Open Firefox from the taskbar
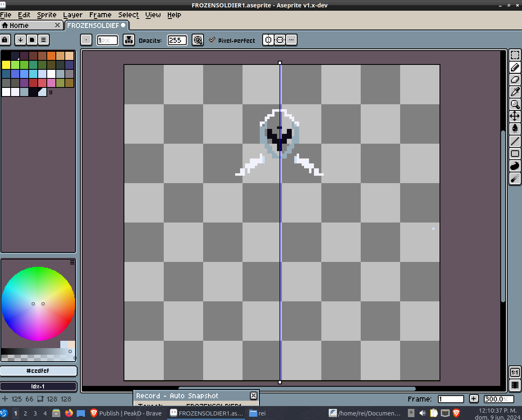Image resolution: width=522 pixels, height=420 pixels. point(69,413)
